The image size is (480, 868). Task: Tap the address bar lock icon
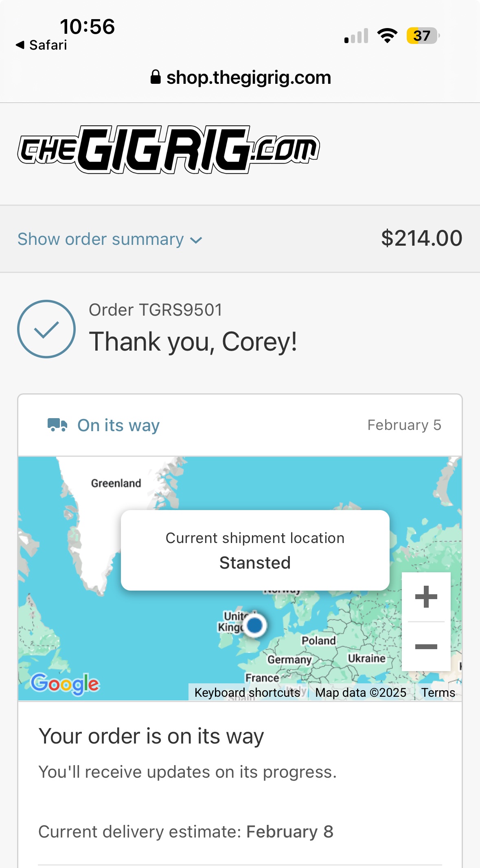pyautogui.click(x=155, y=77)
